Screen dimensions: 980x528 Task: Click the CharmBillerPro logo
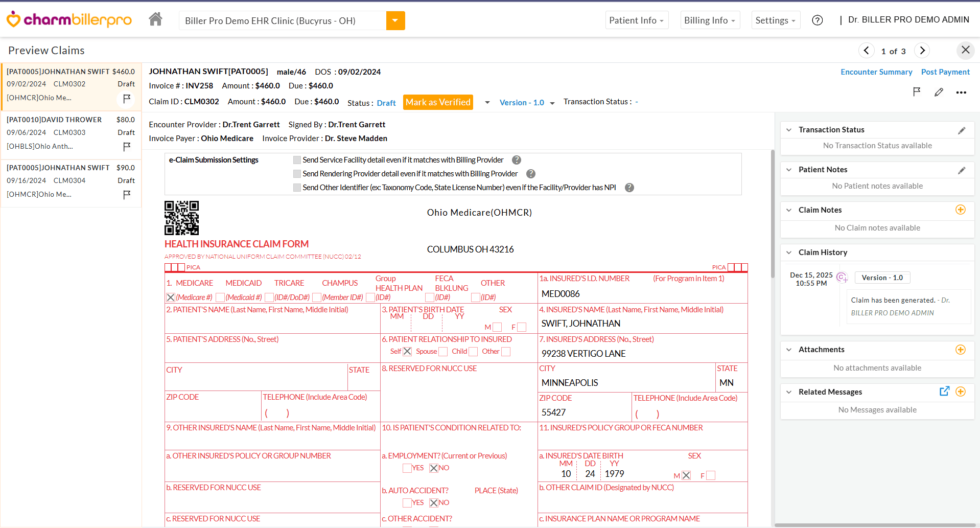coord(69,19)
